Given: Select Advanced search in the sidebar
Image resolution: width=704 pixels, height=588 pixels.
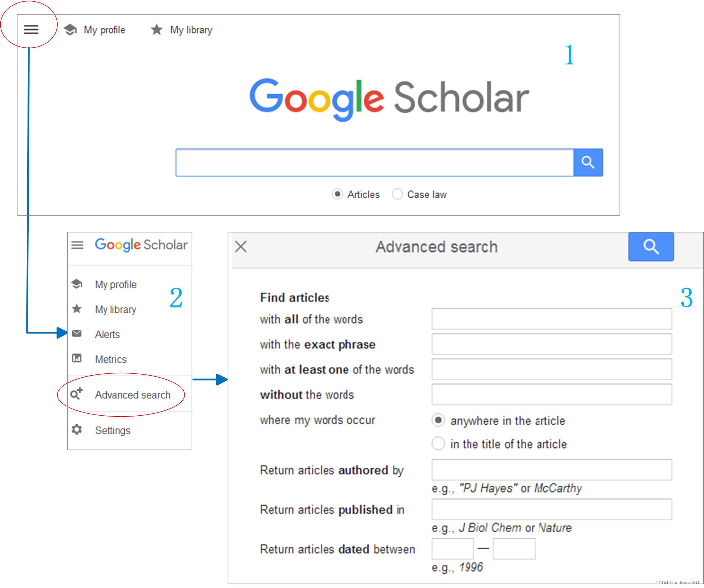Looking at the screenshot, I should [x=133, y=395].
